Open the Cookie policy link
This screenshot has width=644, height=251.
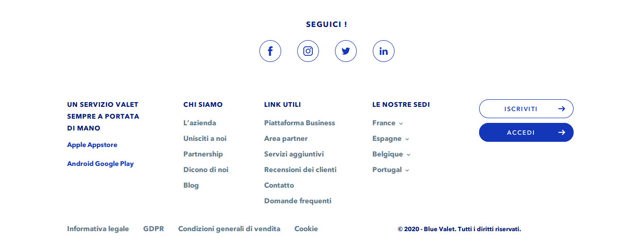(306, 229)
